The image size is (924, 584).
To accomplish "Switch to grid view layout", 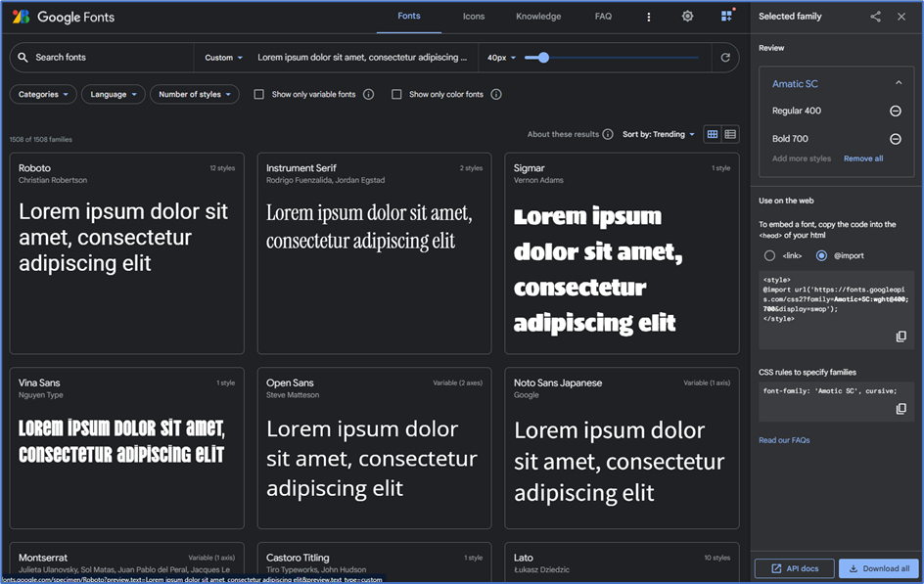I will pos(713,134).
